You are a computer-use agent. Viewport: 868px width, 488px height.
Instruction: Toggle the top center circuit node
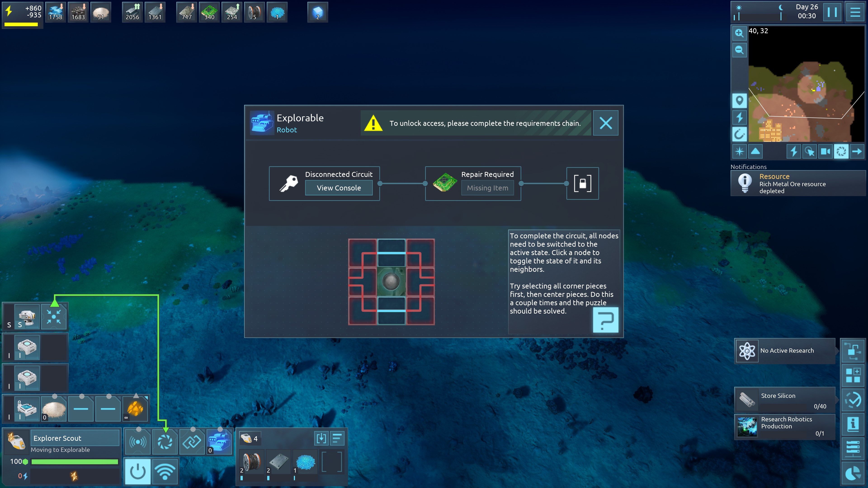click(391, 253)
